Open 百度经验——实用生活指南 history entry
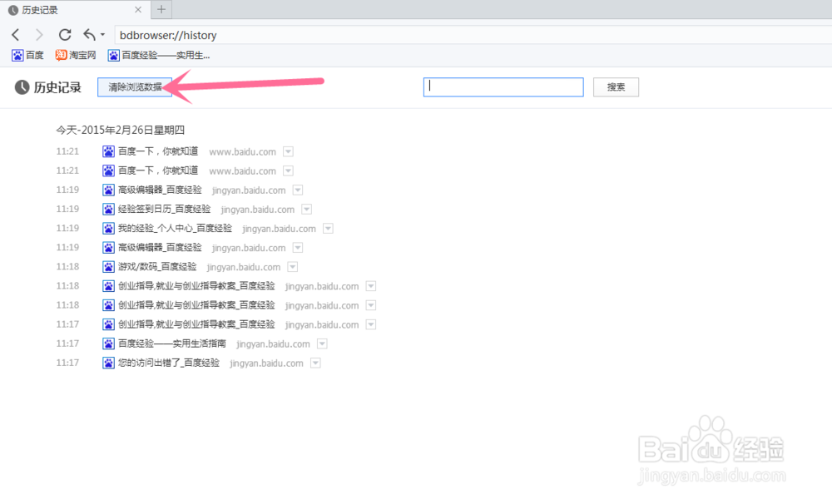832x504 pixels. pos(172,343)
